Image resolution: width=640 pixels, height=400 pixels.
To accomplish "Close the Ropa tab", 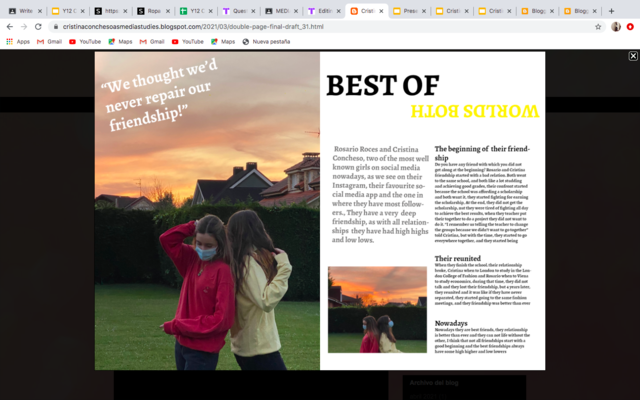I will click(x=168, y=11).
